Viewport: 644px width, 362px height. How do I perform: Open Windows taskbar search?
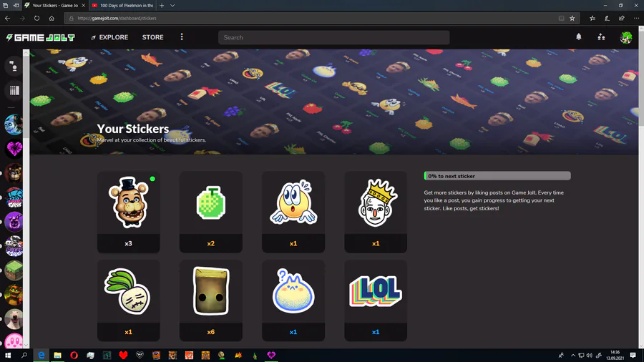coord(24,356)
